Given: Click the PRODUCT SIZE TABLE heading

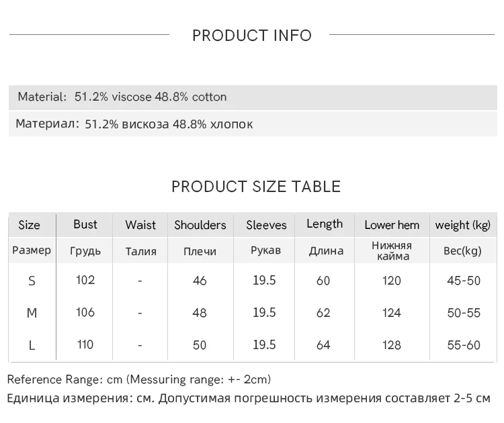Looking at the screenshot, I should [256, 187].
